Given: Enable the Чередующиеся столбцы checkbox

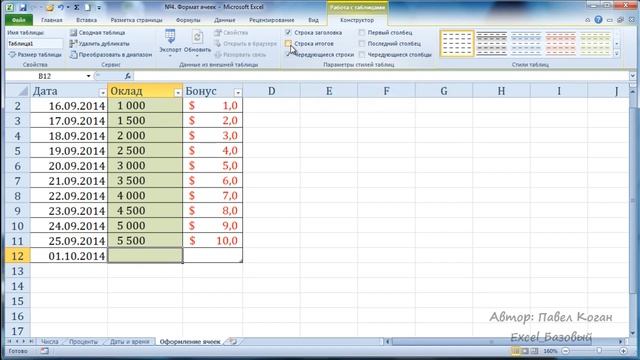Looking at the screenshot, I should 362,54.
